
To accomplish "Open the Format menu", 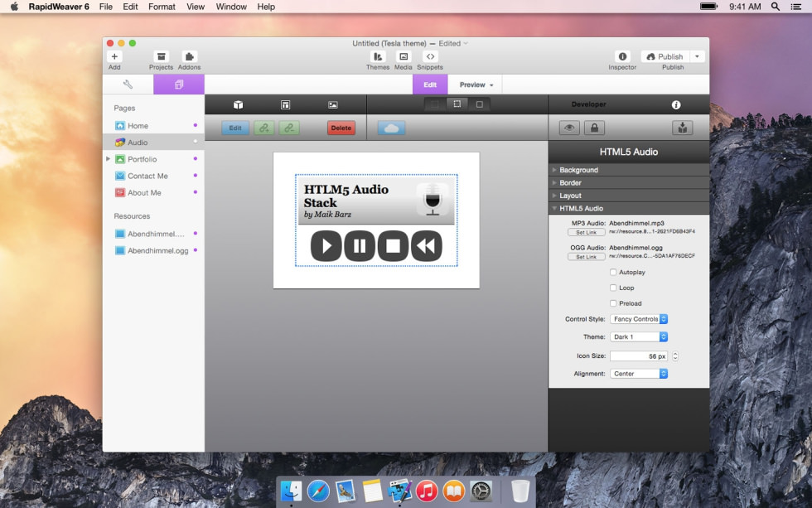I will coord(162,7).
